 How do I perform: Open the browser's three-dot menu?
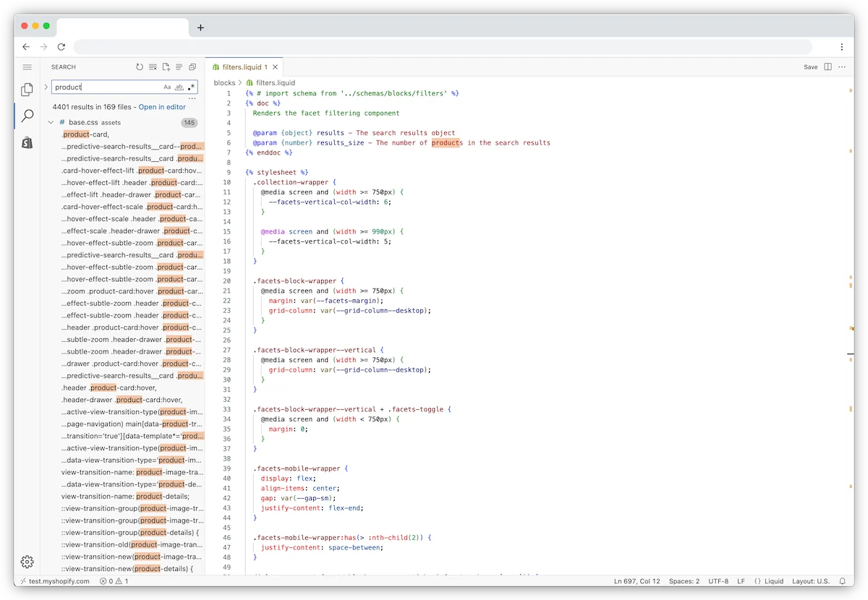842,47
